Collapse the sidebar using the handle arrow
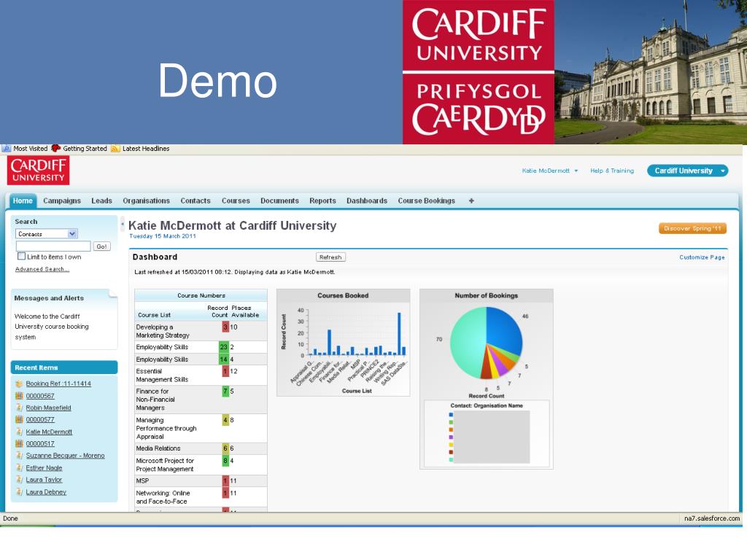 [x=123, y=223]
